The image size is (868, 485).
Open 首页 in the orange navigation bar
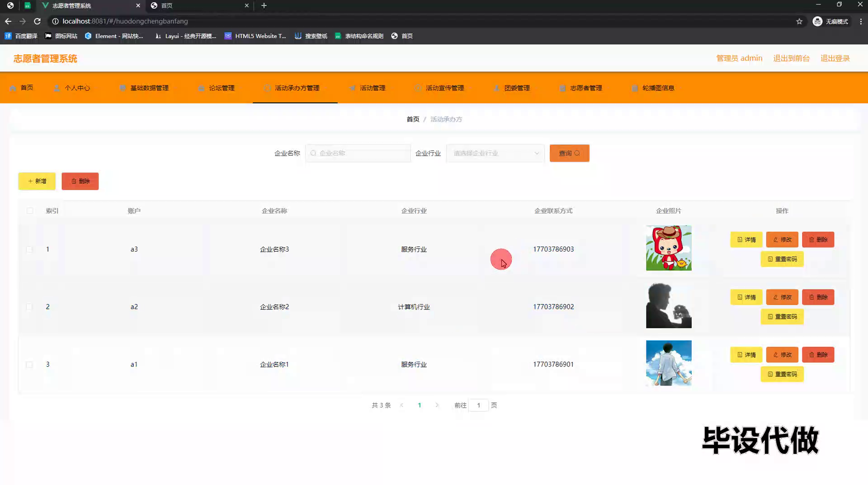21,88
